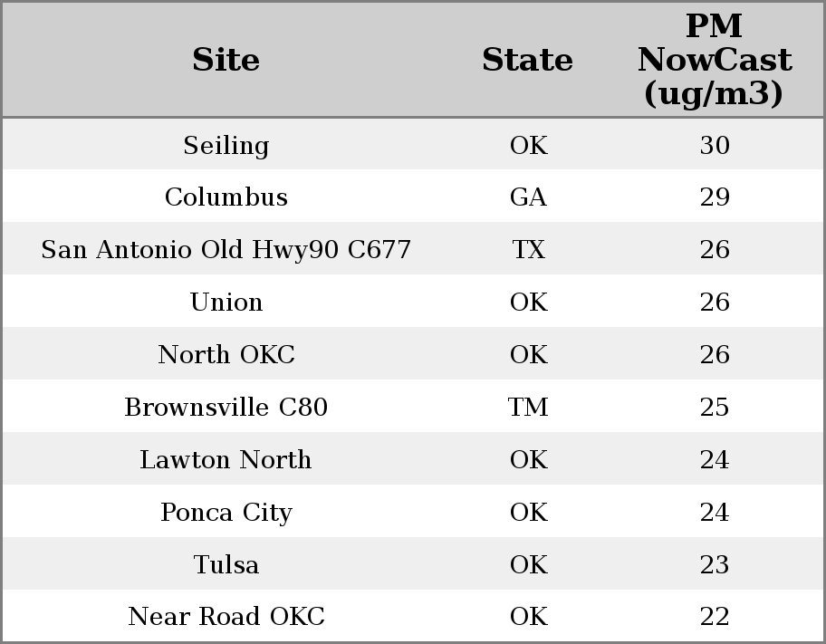Click the GA state cell
This screenshot has height=644, width=826.
pos(528,197)
